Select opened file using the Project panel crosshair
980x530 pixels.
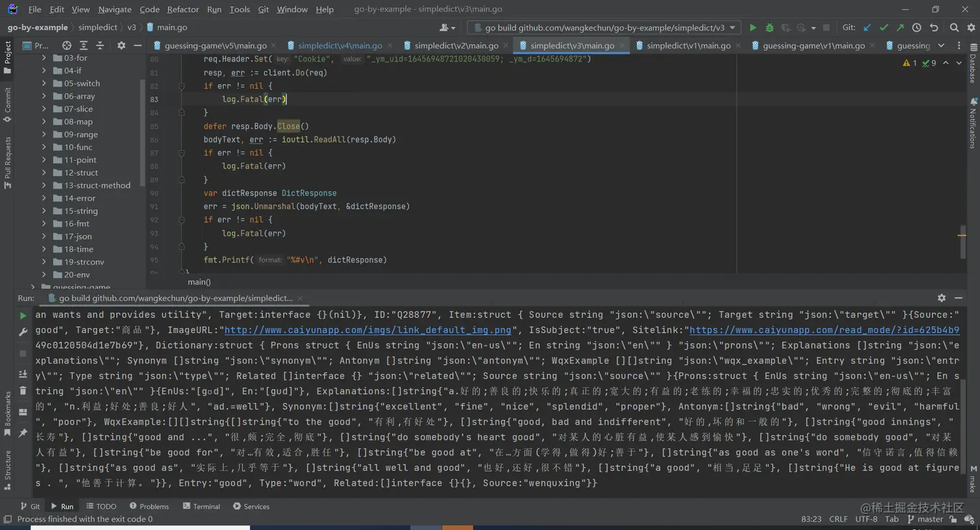[67, 45]
